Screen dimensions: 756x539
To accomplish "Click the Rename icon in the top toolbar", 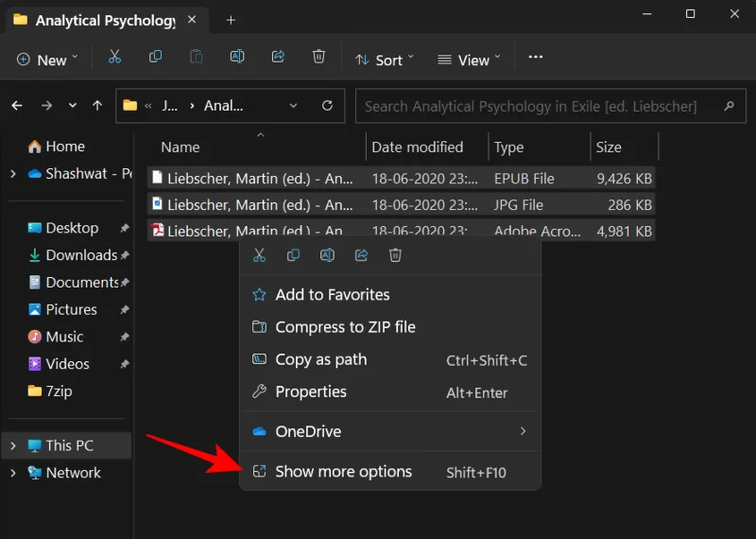I will pos(237,57).
